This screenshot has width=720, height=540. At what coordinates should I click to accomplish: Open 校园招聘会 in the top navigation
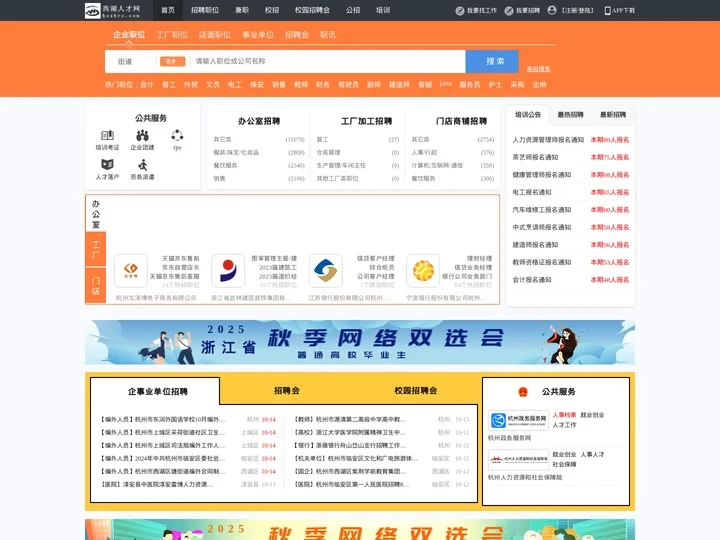pos(312,10)
